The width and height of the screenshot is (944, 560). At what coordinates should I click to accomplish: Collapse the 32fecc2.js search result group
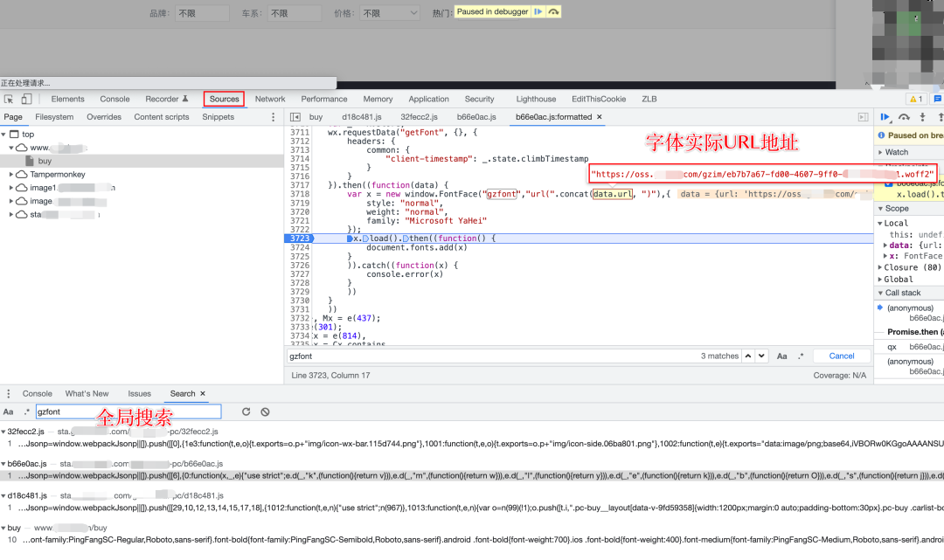(3, 432)
